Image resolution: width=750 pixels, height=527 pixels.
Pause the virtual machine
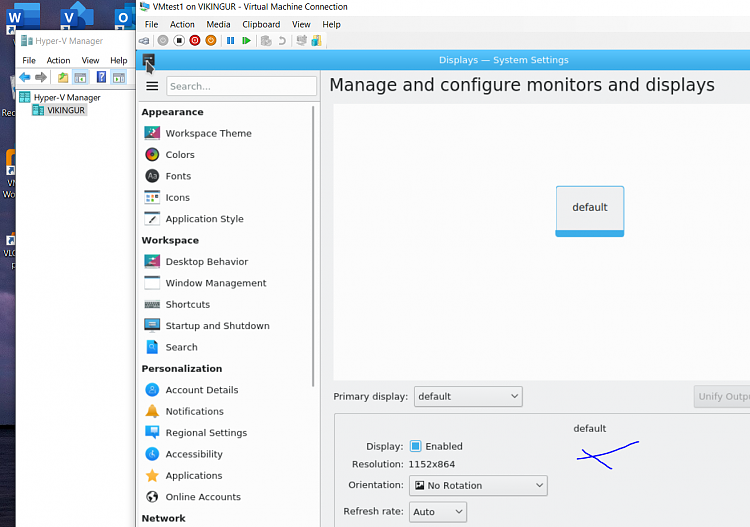231,41
